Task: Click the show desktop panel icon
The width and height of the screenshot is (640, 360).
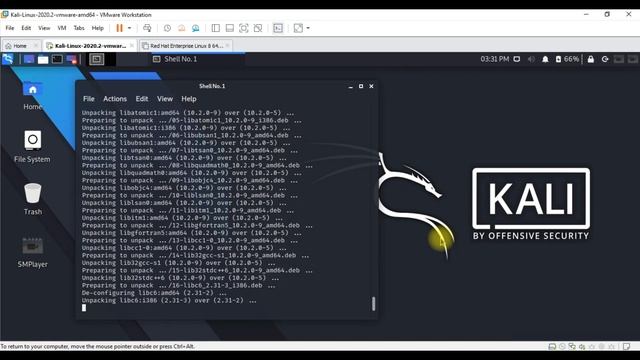Action: tap(29, 59)
